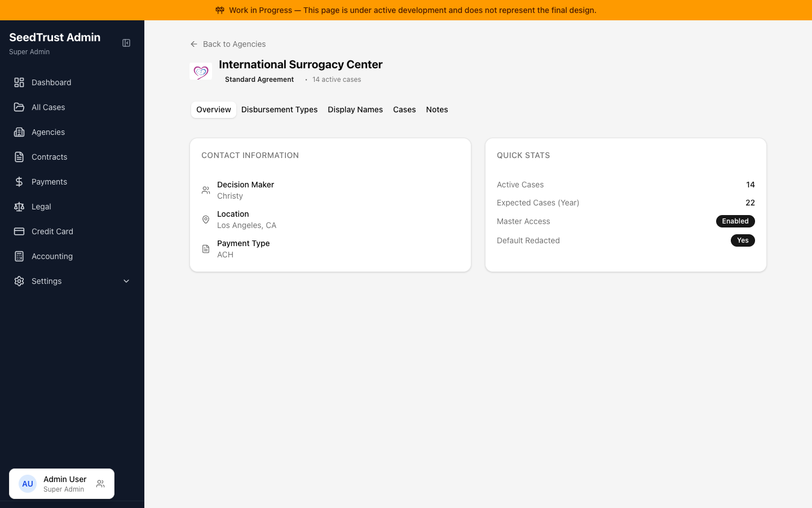Click the 'Default Redacted' label

pos(528,240)
